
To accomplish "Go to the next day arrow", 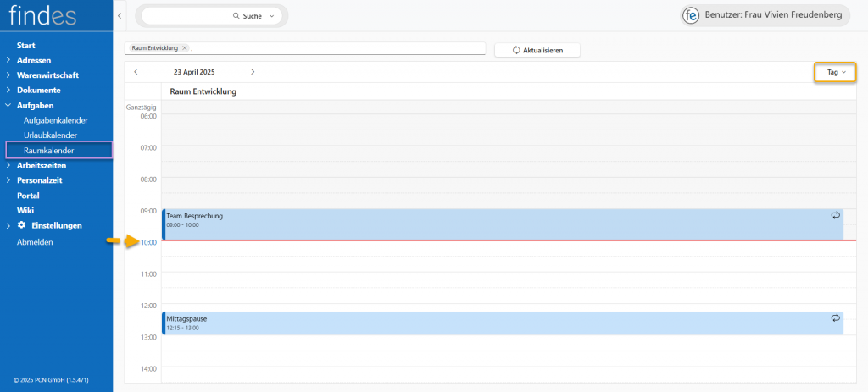I will point(253,72).
